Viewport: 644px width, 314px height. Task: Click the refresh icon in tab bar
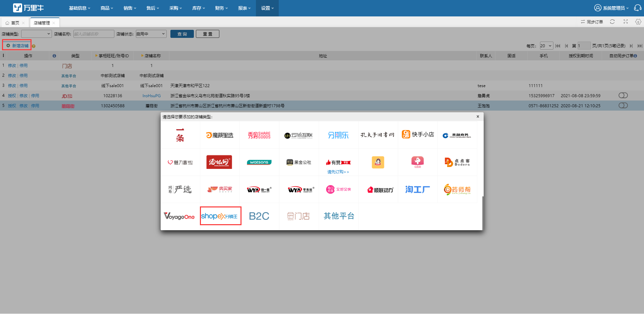click(612, 22)
